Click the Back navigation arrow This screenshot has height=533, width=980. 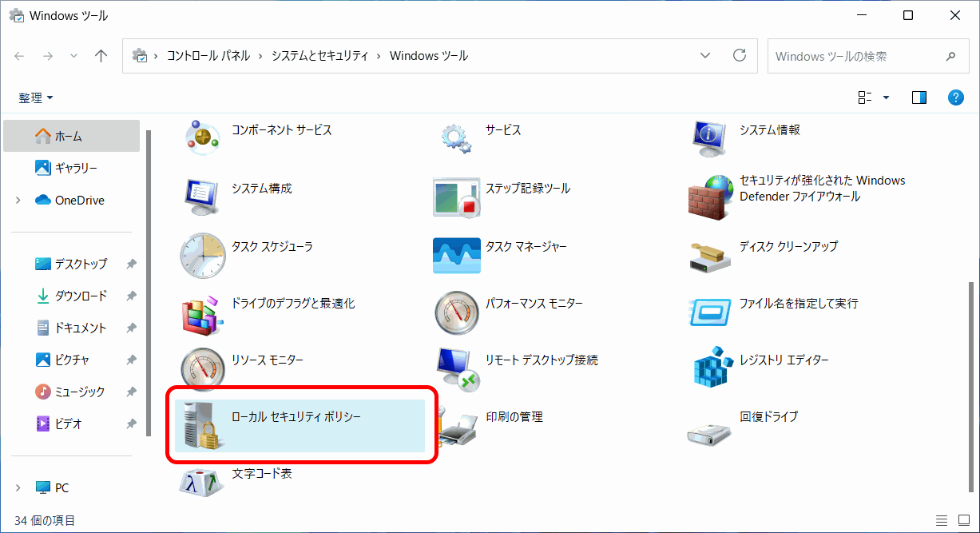click(20, 56)
